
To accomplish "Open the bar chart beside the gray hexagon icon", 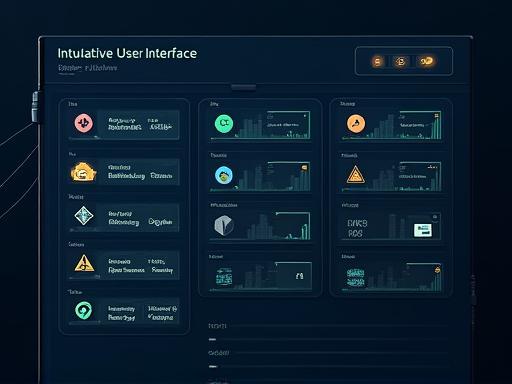I will (278, 226).
